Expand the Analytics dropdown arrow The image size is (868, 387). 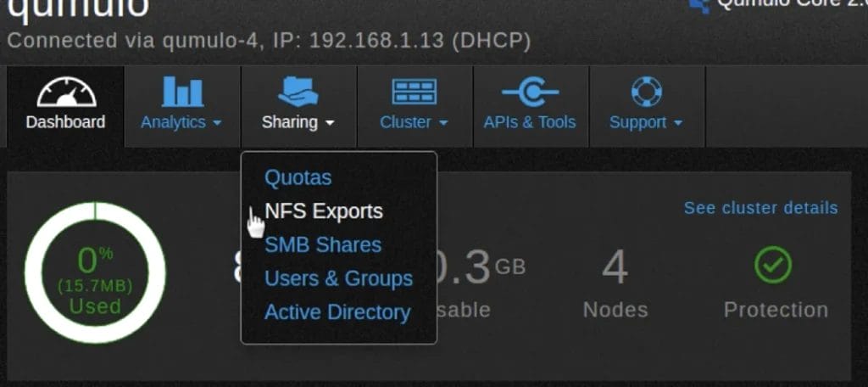[x=217, y=123]
